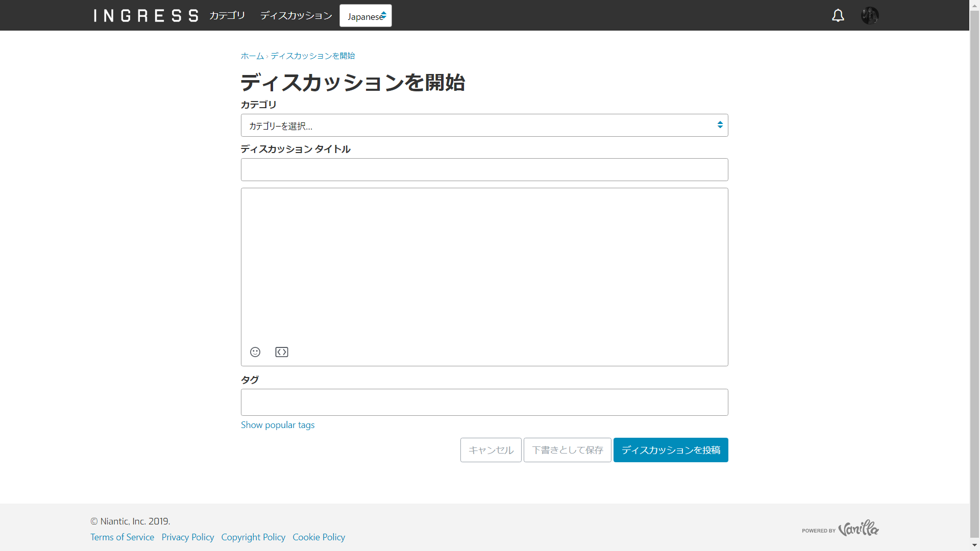The height and width of the screenshot is (551, 980).
Task: Open the カテゴリーを選択 category dropdown
Action: (484, 125)
